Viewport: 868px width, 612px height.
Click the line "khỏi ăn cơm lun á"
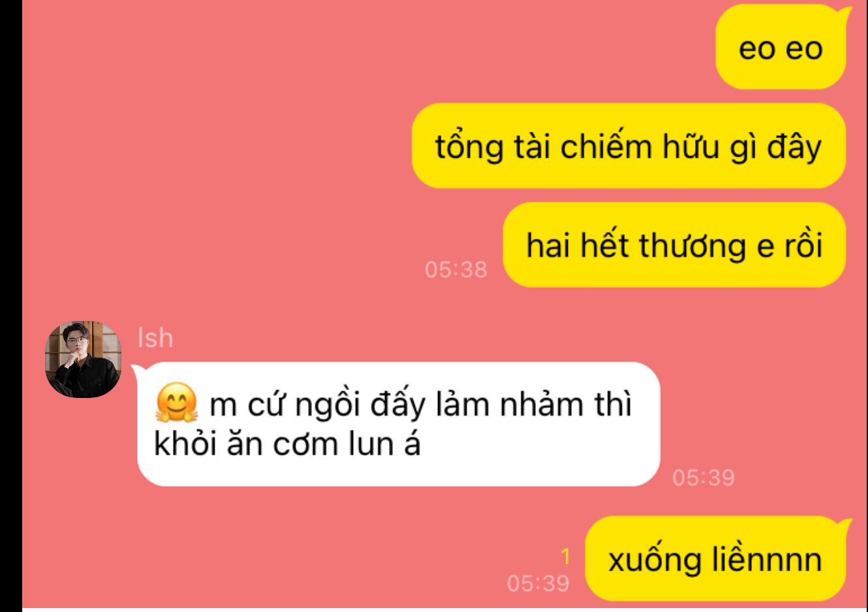pyautogui.click(x=287, y=444)
